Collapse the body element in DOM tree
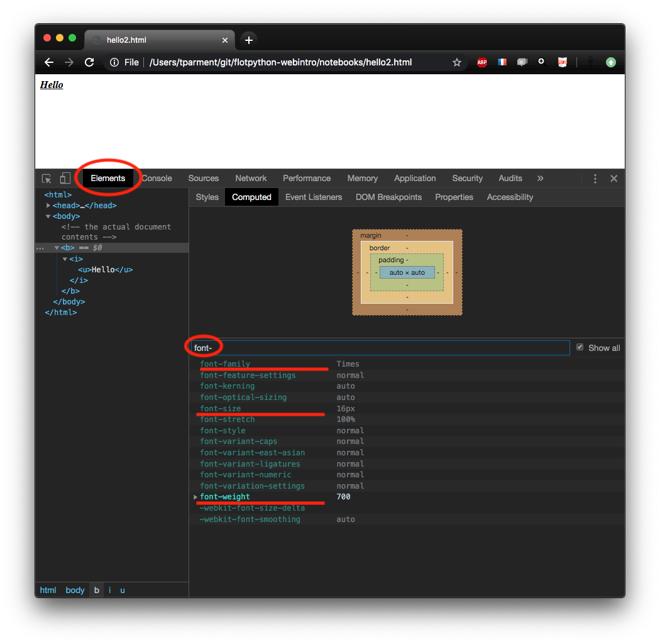This screenshot has width=660, height=644. 48,216
